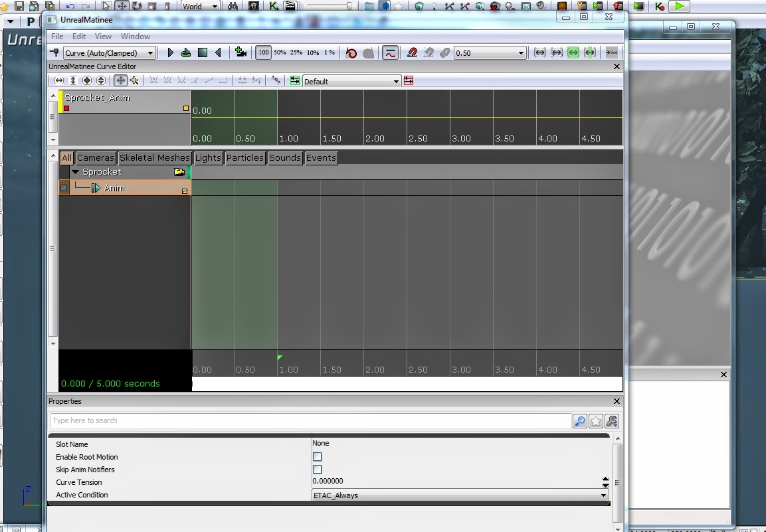Click the move to End icon
Image resolution: width=766 pixels, height=532 pixels.
point(612,52)
